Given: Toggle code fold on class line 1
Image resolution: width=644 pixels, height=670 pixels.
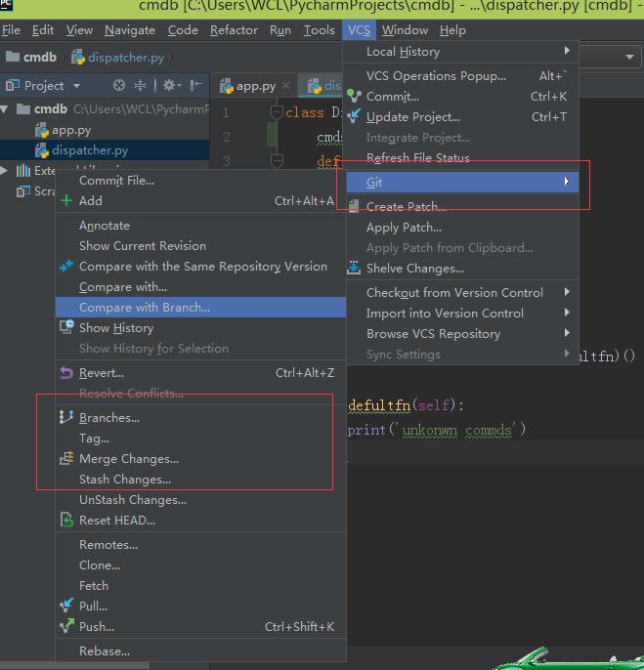Looking at the screenshot, I should 277,112.
